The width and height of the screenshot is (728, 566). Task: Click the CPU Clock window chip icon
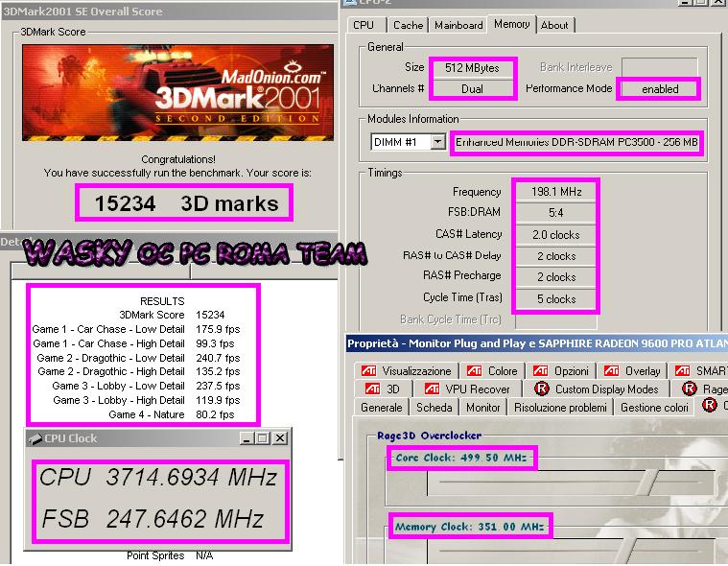click(x=35, y=438)
